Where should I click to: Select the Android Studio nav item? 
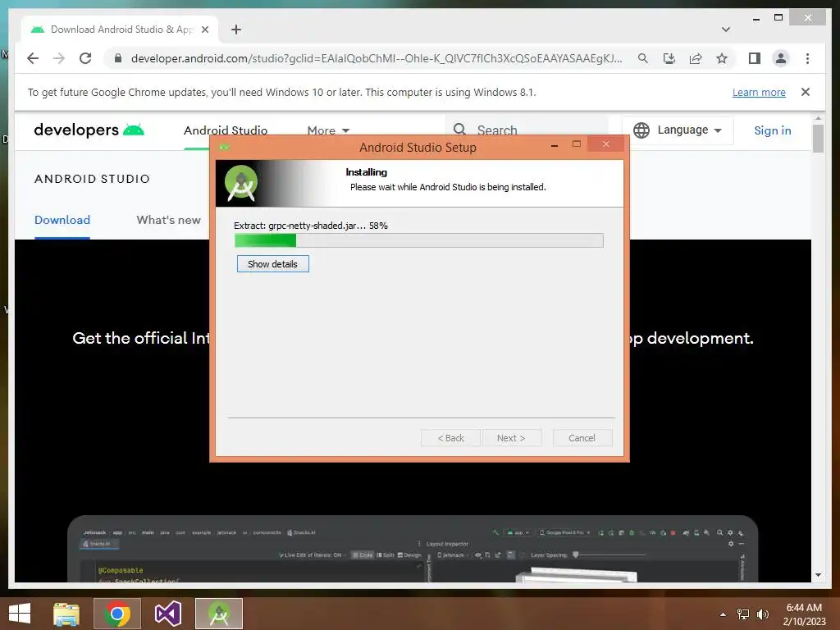tap(226, 130)
